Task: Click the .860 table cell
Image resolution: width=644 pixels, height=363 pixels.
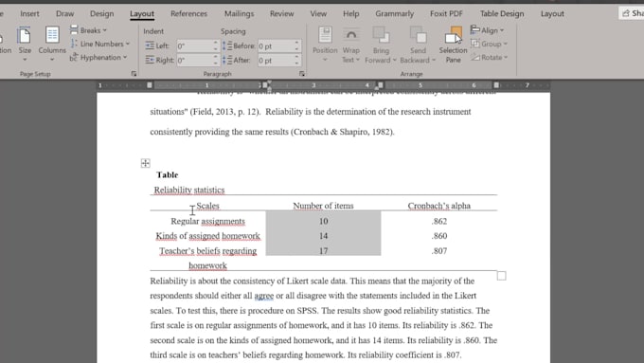Action: [x=439, y=236]
